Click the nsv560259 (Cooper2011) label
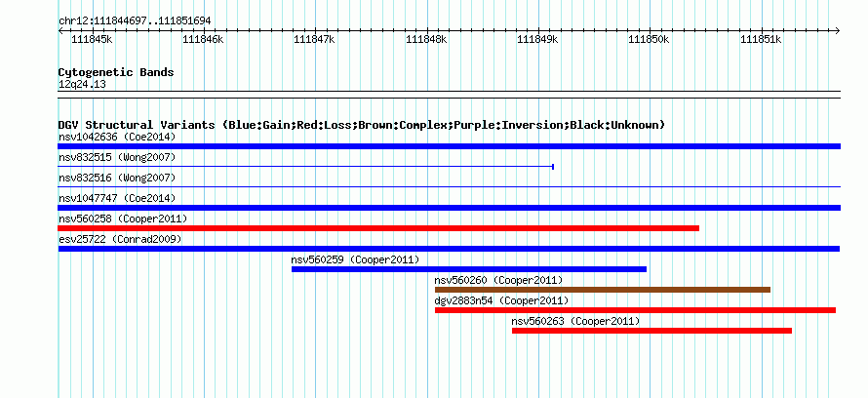 tap(355, 259)
